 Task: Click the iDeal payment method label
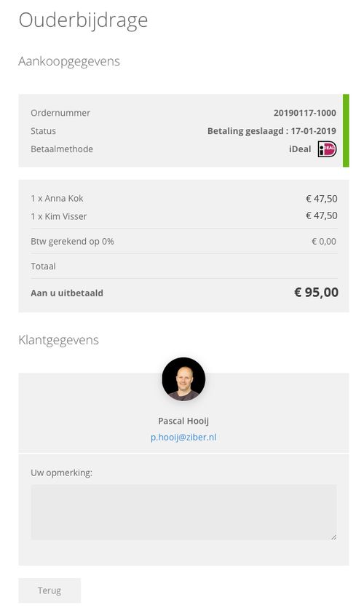tap(300, 149)
